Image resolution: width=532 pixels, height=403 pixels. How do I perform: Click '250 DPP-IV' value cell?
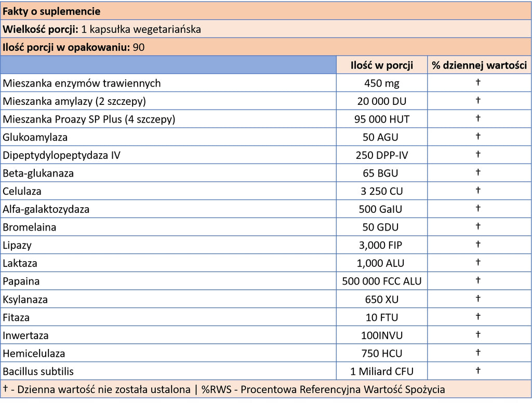pyautogui.click(x=382, y=155)
